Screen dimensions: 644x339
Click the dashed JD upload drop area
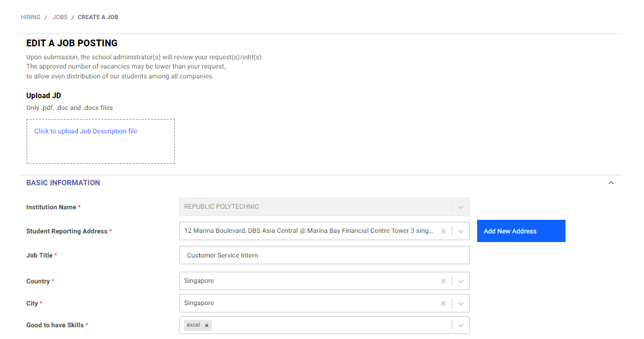[x=101, y=141]
